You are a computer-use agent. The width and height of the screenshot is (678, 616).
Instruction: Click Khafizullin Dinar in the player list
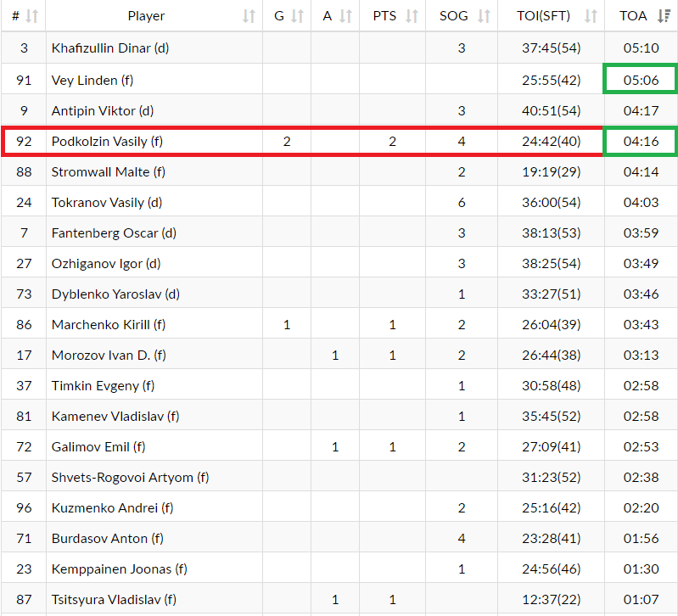tap(110, 48)
